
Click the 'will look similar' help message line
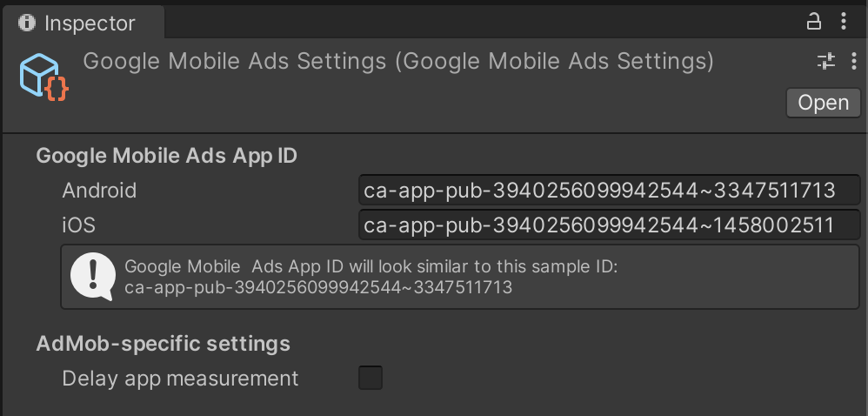coord(371,267)
